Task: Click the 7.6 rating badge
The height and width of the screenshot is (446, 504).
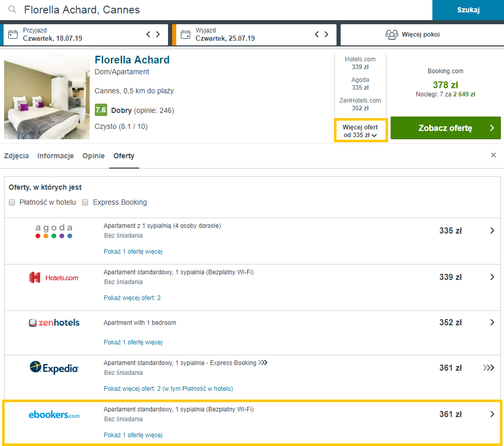Action: click(x=101, y=110)
